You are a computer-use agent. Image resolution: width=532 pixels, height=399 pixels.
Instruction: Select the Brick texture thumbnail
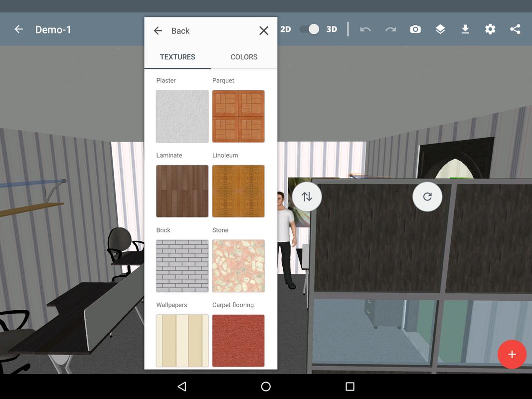pos(182,266)
